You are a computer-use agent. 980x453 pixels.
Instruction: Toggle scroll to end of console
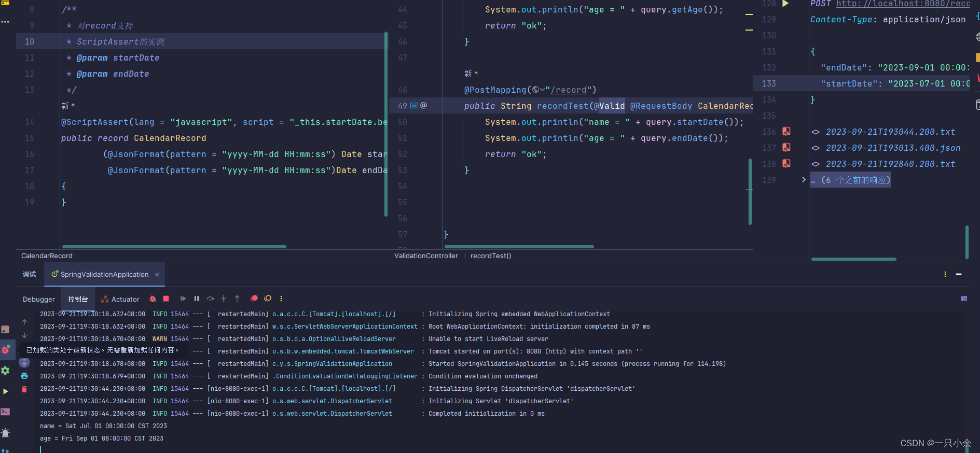click(24, 362)
